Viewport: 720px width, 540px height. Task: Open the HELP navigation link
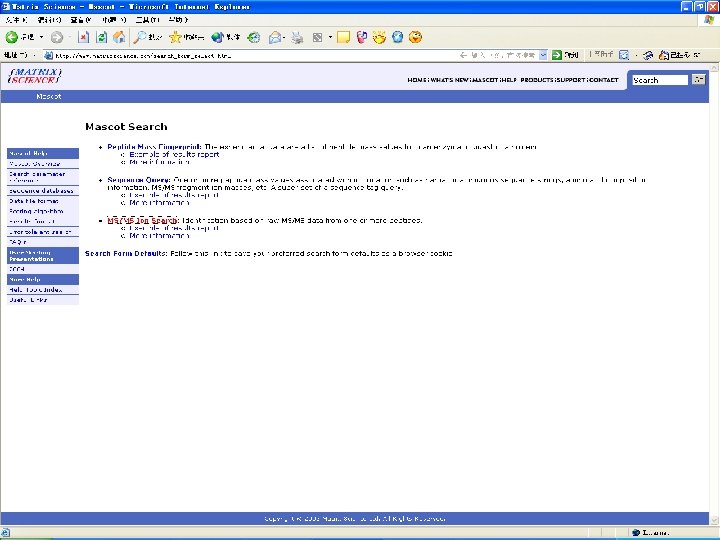(x=509, y=80)
